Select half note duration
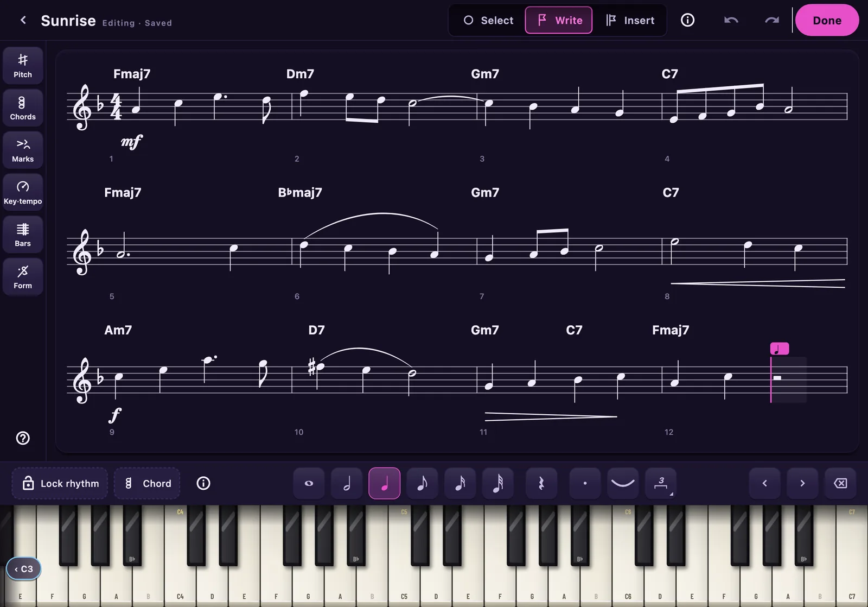The height and width of the screenshot is (607, 868). click(x=347, y=483)
